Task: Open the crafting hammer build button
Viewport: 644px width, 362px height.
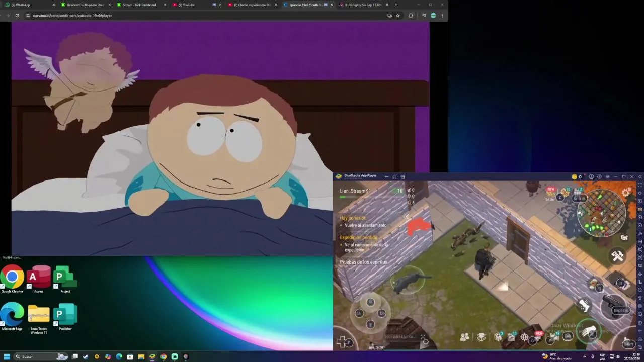Action: click(617, 256)
